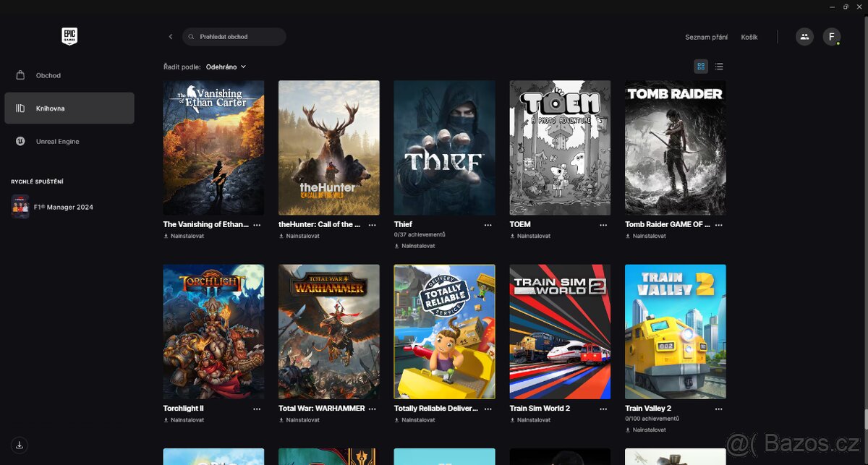The width and height of the screenshot is (868, 465).
Task: Click the Epic Games logo
Action: (x=69, y=36)
